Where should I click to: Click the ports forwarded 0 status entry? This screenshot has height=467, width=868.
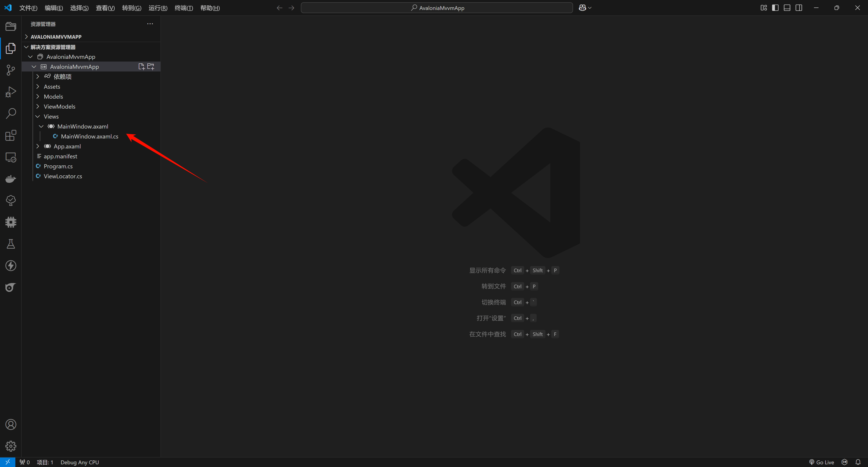25,462
